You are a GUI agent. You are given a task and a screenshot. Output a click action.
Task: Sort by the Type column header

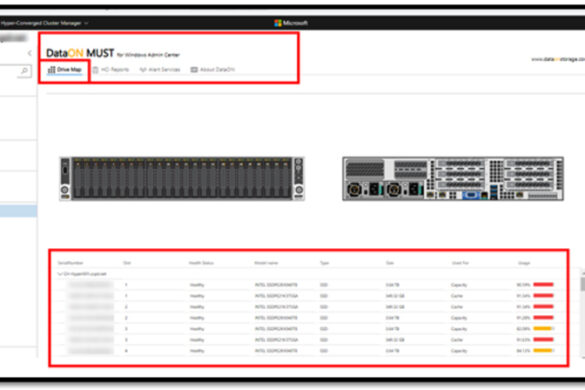click(324, 263)
